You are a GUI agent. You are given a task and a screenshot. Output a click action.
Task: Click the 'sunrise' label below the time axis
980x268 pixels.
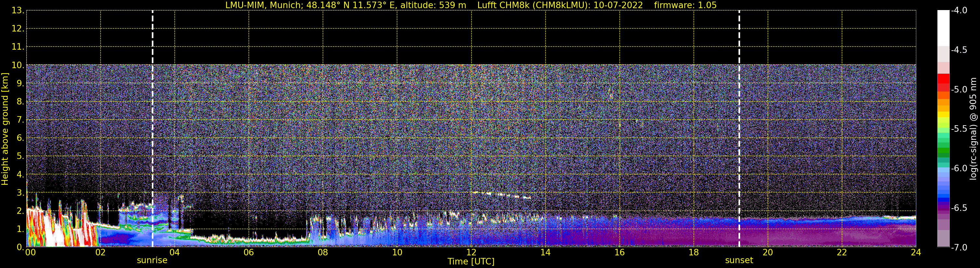coord(152,261)
